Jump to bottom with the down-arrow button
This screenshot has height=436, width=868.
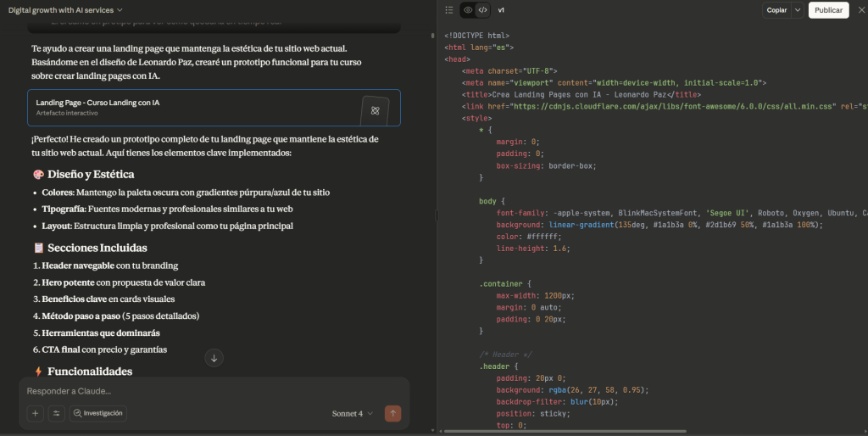click(x=214, y=358)
